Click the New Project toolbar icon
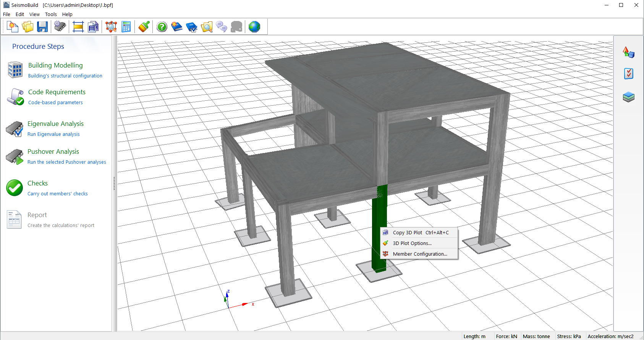 point(13,27)
